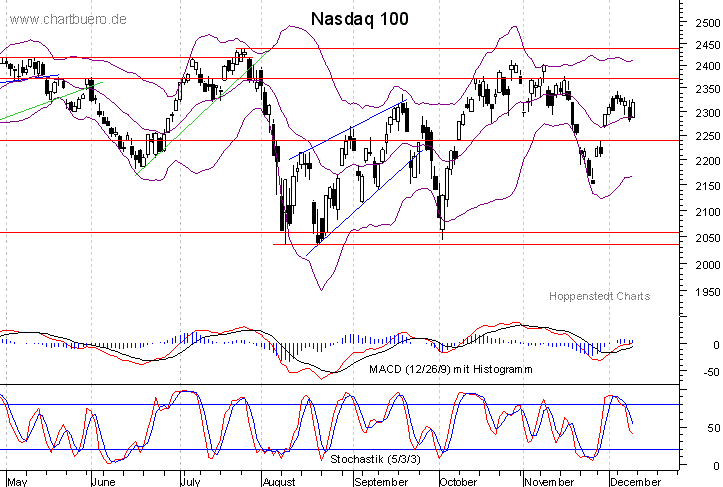Select the May label on the time axis
Image resolution: width=723 pixels, height=487 pixels.
pyautogui.click(x=17, y=482)
